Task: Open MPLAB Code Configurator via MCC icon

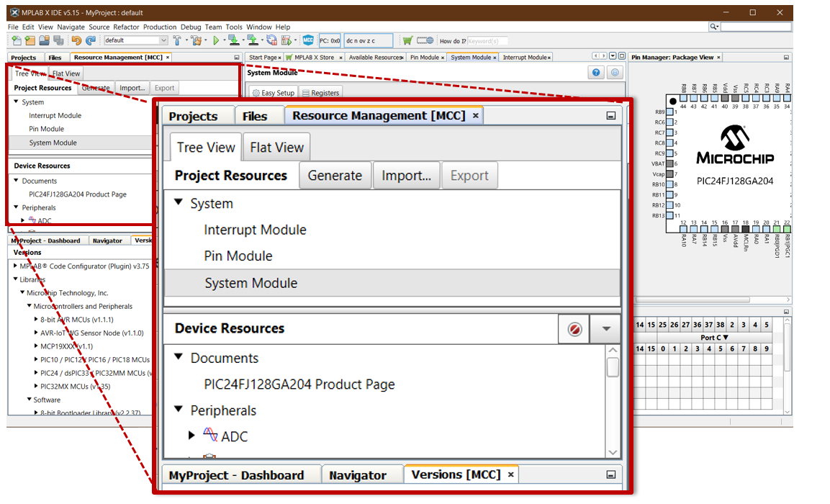Action: tap(308, 41)
